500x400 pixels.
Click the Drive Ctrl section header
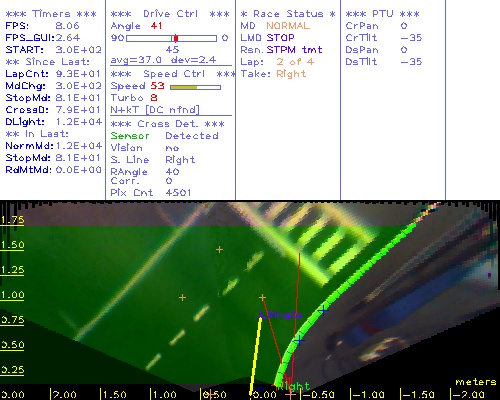click(x=170, y=14)
